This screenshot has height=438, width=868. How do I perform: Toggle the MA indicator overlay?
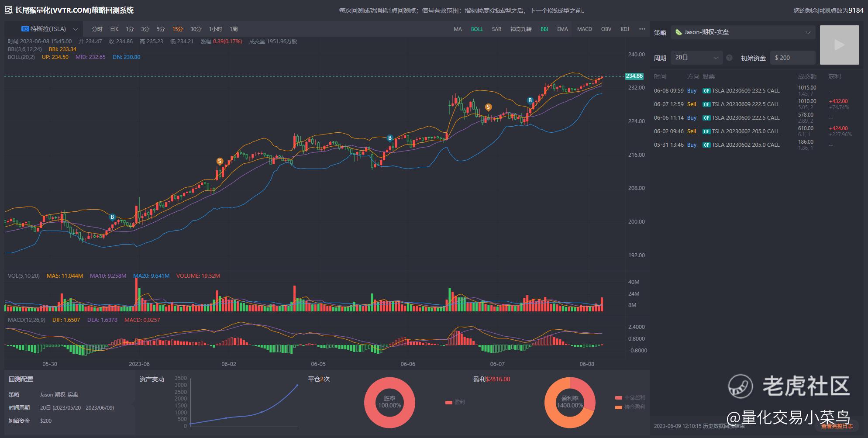pos(458,29)
